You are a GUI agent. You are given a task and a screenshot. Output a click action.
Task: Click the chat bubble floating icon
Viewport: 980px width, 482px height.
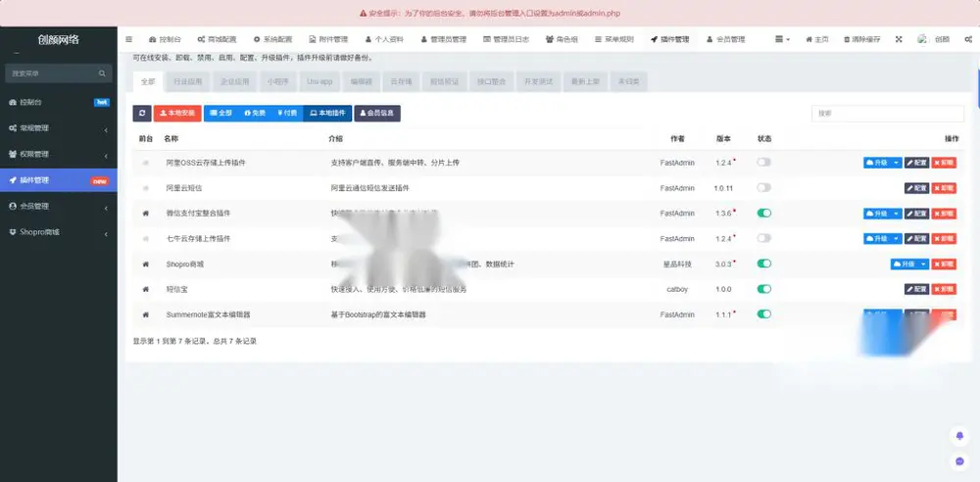[x=960, y=460]
